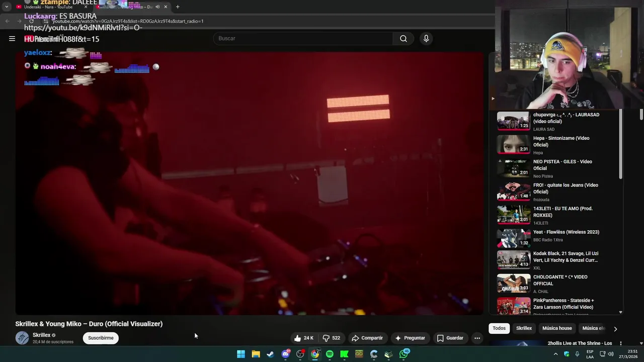Select the Música house filter chip
The image size is (644, 362).
[x=557, y=328]
